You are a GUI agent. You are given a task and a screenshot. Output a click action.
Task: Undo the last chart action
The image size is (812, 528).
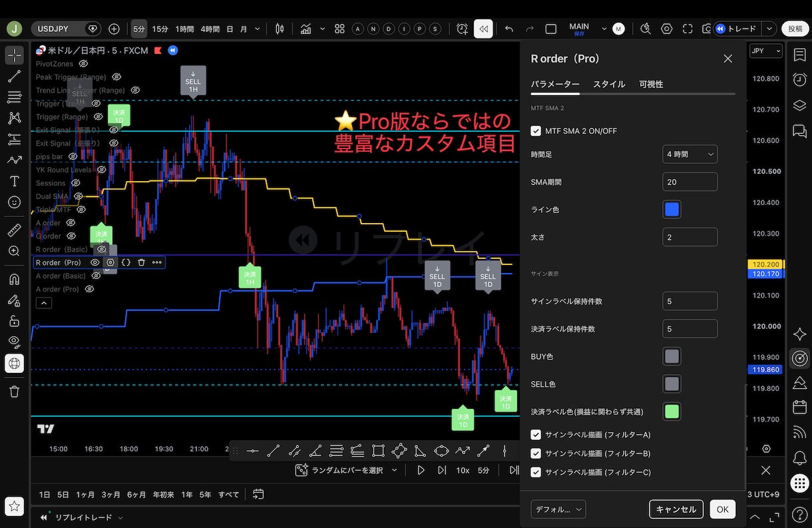coord(509,29)
